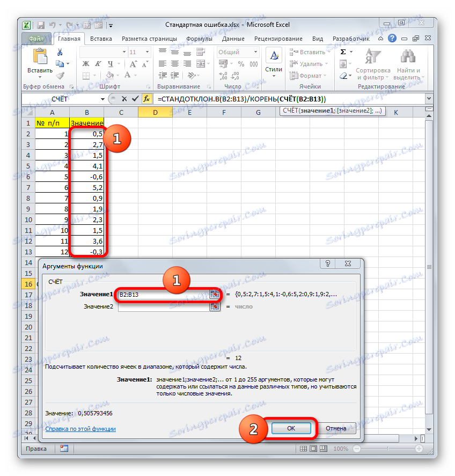Click the AutoSum (Σ) icon
This screenshot has height=476, width=455.
tap(343, 52)
